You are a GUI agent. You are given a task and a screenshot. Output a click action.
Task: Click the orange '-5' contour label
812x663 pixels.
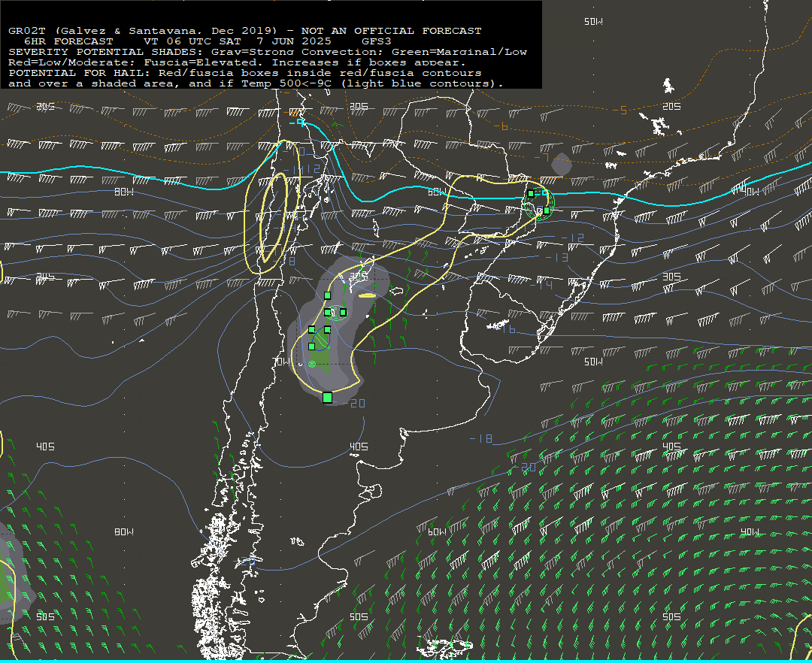pos(620,110)
